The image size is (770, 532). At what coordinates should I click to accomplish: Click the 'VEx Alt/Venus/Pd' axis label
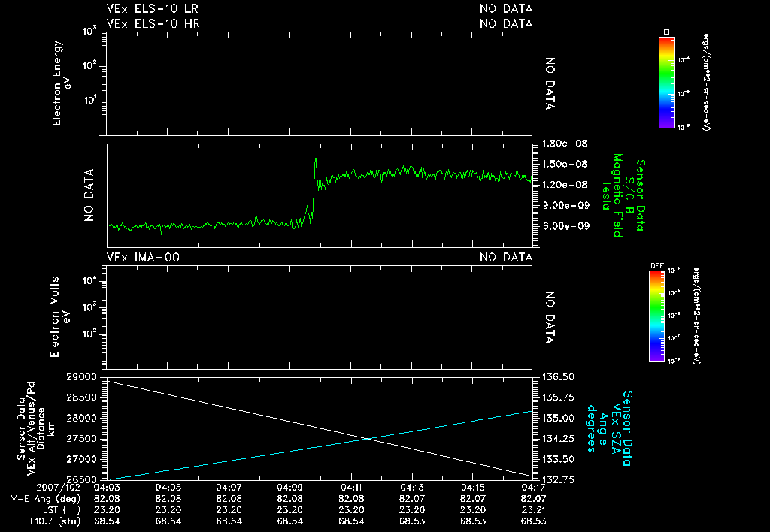32,429
